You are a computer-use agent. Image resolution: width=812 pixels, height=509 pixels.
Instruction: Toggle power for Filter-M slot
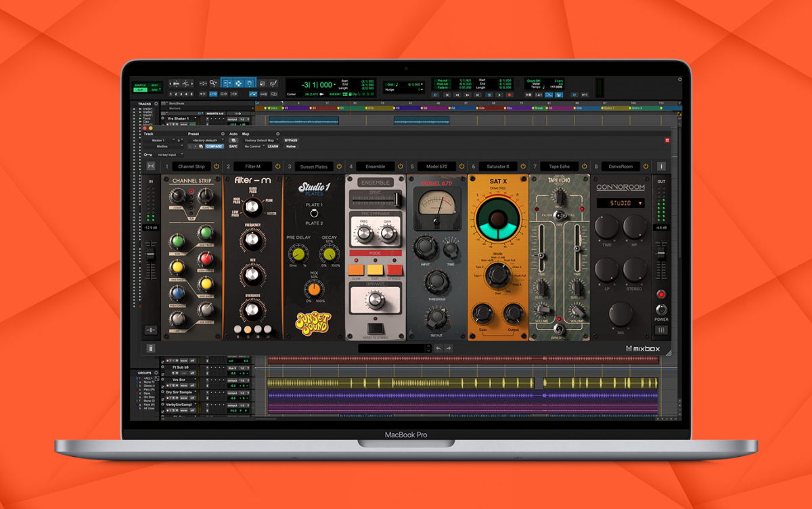tap(277, 166)
